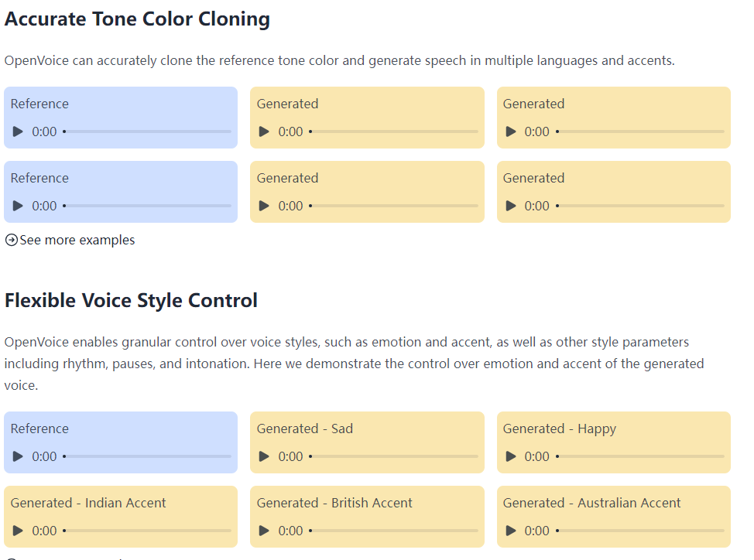Image resolution: width=754 pixels, height=560 pixels.
Task: Click the Accurate Tone Color Cloning heading
Action: click(x=137, y=19)
